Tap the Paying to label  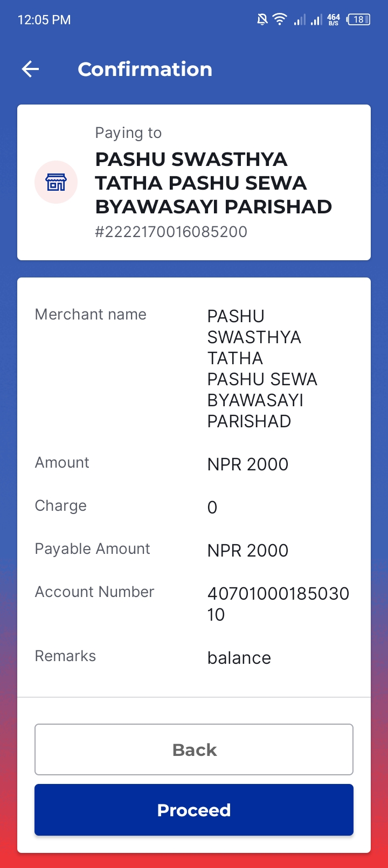[128, 133]
